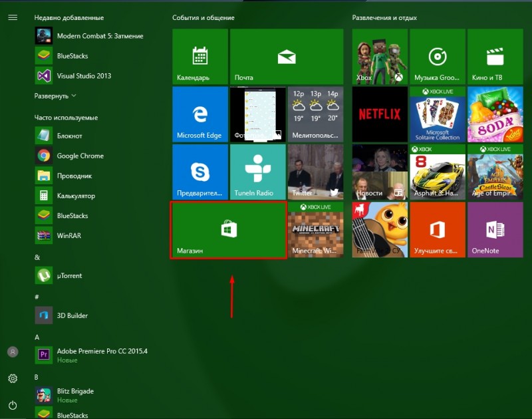The width and height of the screenshot is (532, 419).
Task: Open the Календарь tile
Action: click(200, 57)
